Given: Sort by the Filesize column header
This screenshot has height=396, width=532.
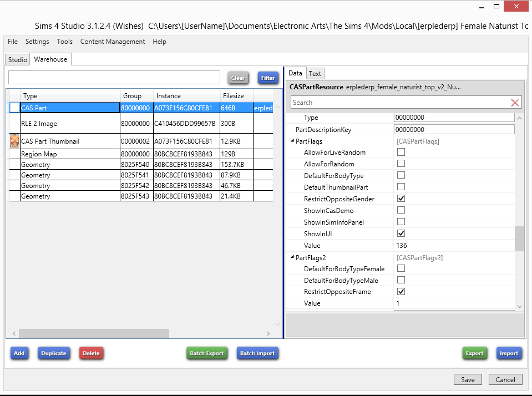Looking at the screenshot, I should pyautogui.click(x=236, y=96).
